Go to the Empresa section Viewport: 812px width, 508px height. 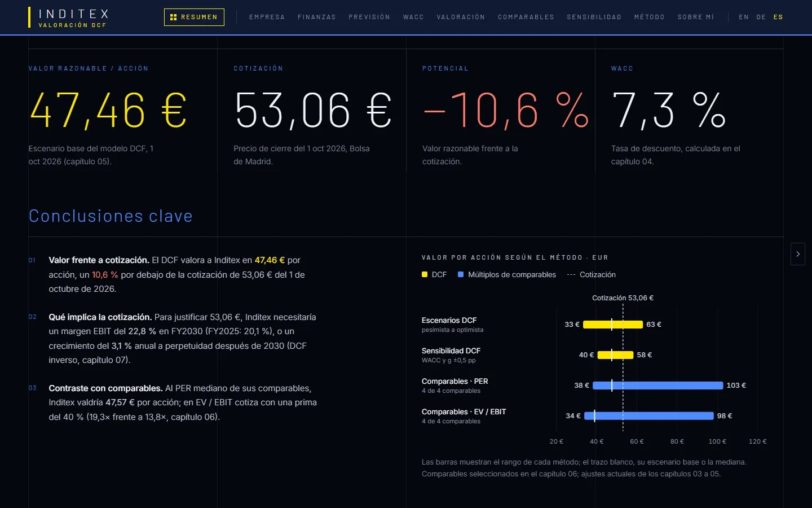[267, 17]
